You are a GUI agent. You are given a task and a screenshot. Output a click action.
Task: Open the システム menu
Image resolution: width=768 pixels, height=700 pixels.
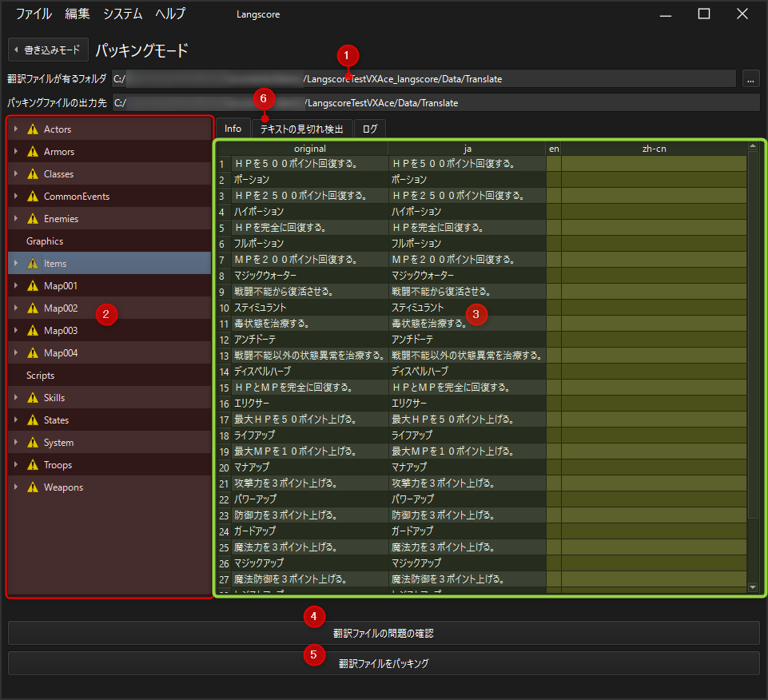pos(122,14)
